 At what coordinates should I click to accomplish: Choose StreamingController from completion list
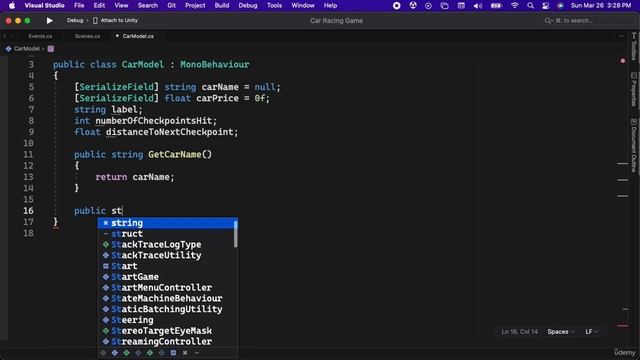pyautogui.click(x=167, y=342)
